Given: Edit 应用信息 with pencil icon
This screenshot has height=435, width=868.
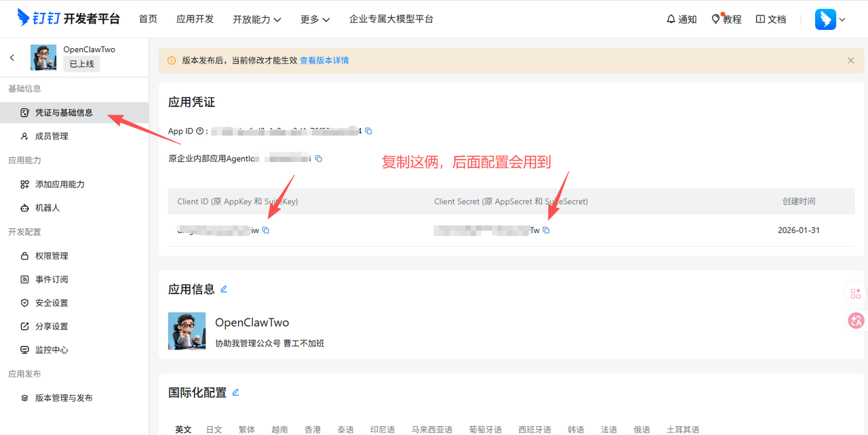Looking at the screenshot, I should (224, 289).
